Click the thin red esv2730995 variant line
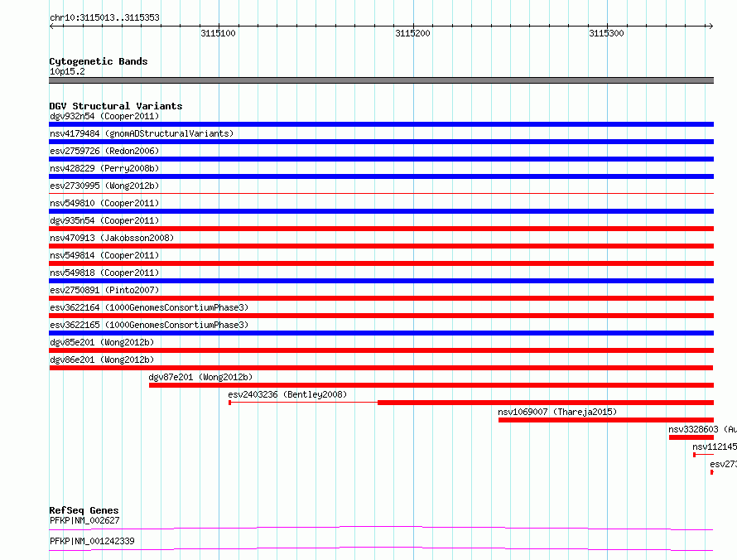This screenshot has height=560, width=737. [x=381, y=193]
